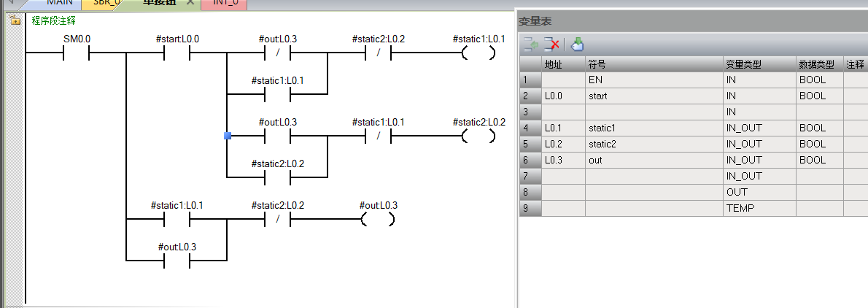The height and width of the screenshot is (308, 868).
Task: Select the #static2:L0.2 output coil
Action: [478, 136]
